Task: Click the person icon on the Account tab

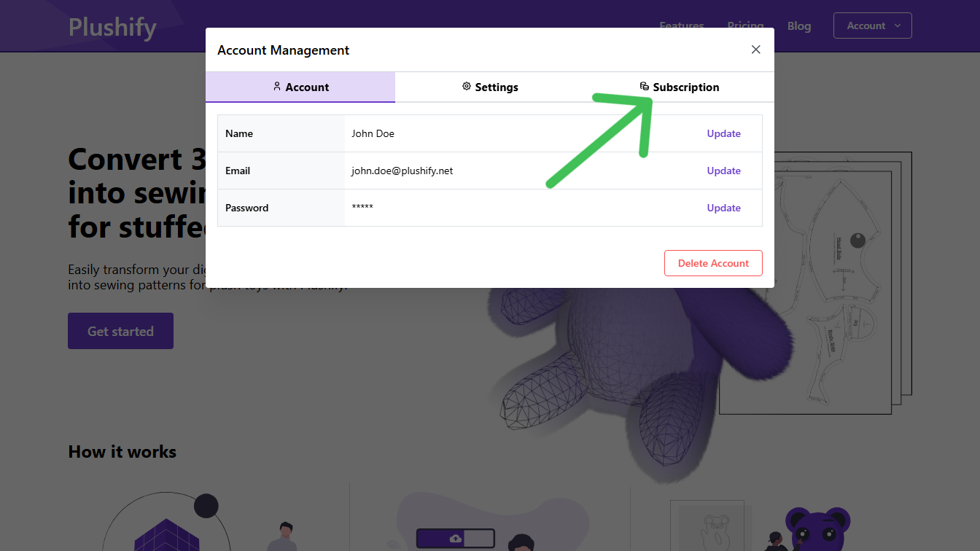Action: click(276, 86)
